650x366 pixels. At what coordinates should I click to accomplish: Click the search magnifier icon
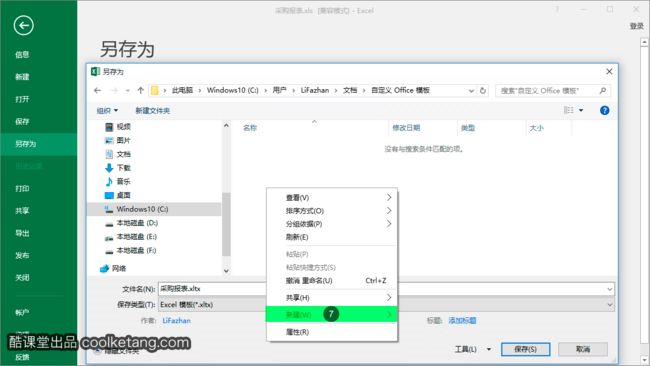tap(602, 90)
